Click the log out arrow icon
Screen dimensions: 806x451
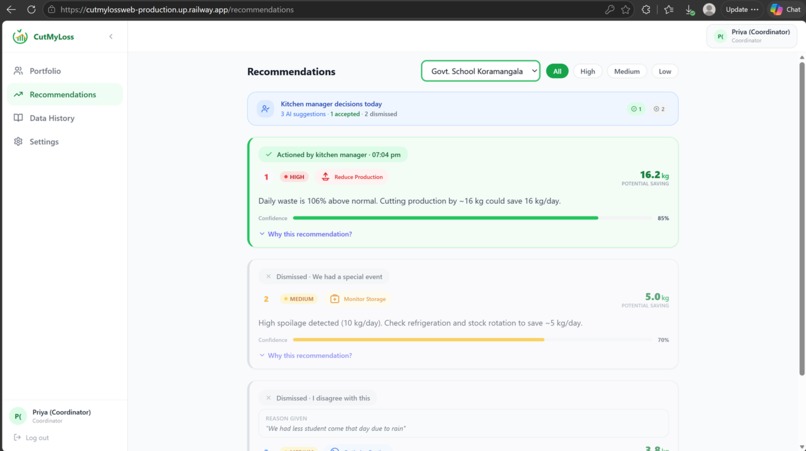click(x=17, y=438)
